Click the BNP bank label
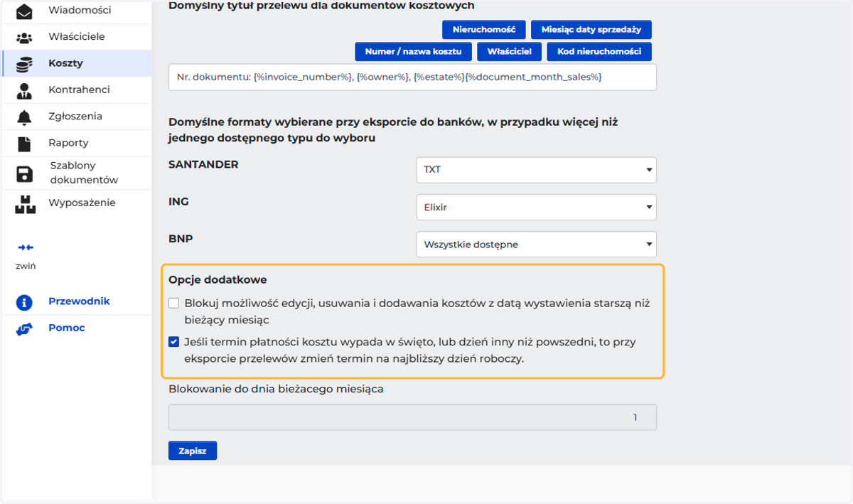This screenshot has height=504, width=853. pyautogui.click(x=181, y=238)
